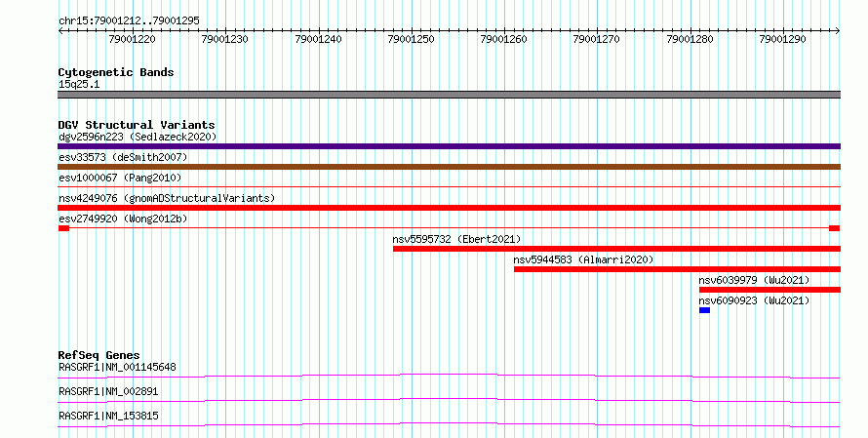
Task: Open the Cytogenetic Bands track title
Action: [x=116, y=72]
